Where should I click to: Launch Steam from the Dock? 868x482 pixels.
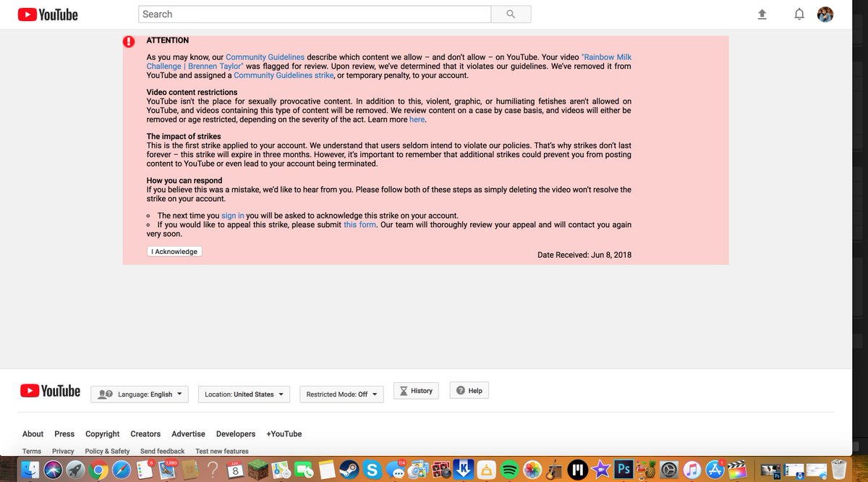click(x=349, y=470)
